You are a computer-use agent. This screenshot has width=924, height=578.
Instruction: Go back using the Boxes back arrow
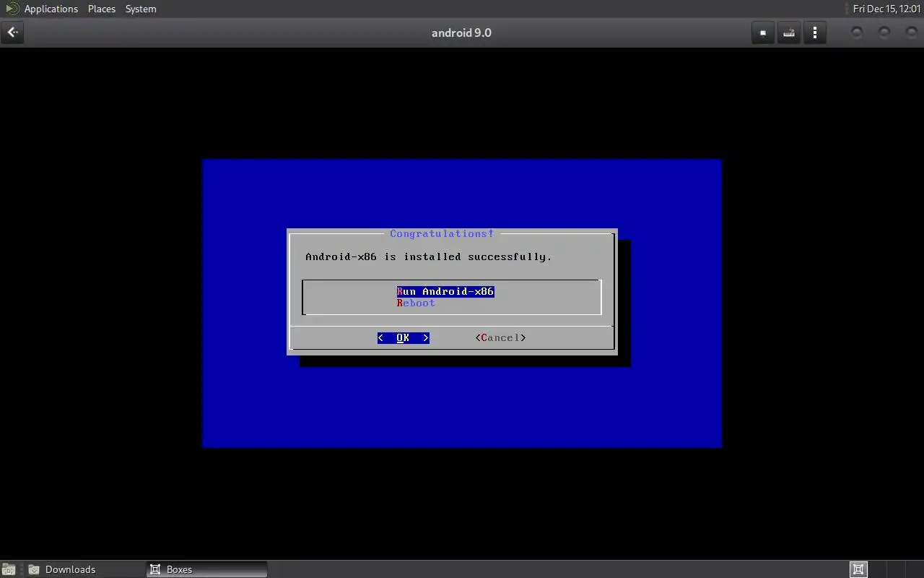[13, 33]
